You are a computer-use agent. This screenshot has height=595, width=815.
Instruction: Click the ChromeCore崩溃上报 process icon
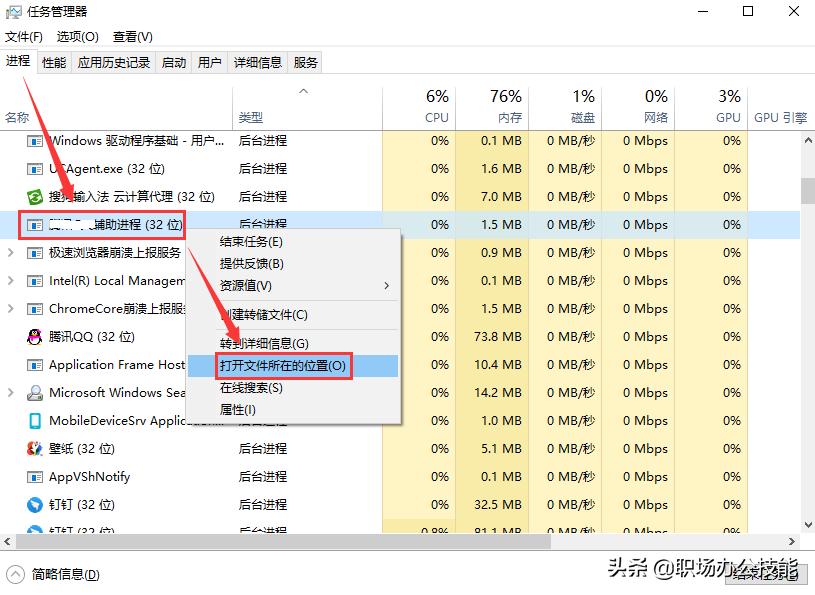tap(34, 308)
